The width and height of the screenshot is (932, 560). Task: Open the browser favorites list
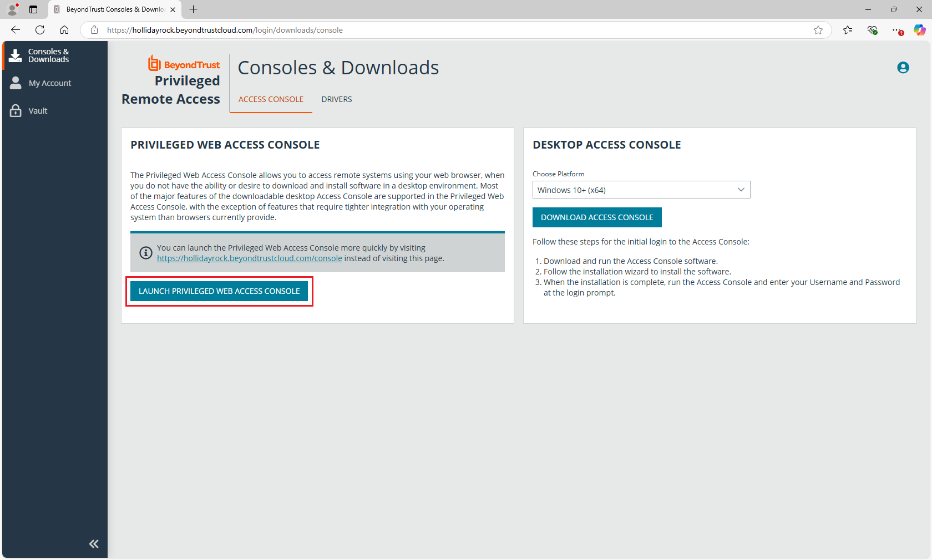pyautogui.click(x=848, y=30)
